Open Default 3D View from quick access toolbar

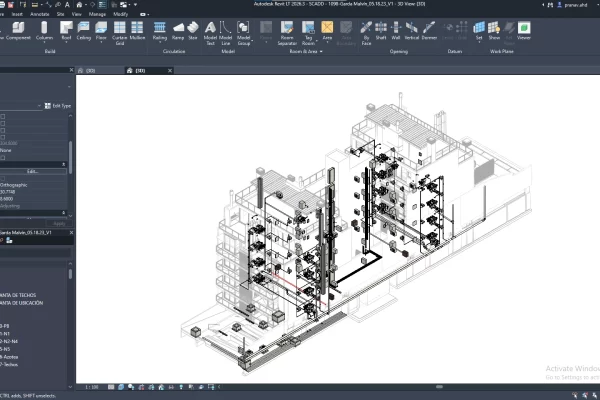click(x=79, y=5)
